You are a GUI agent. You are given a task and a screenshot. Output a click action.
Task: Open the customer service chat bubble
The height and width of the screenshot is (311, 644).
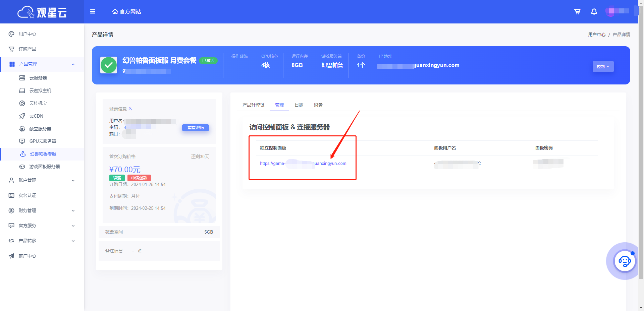(x=624, y=261)
